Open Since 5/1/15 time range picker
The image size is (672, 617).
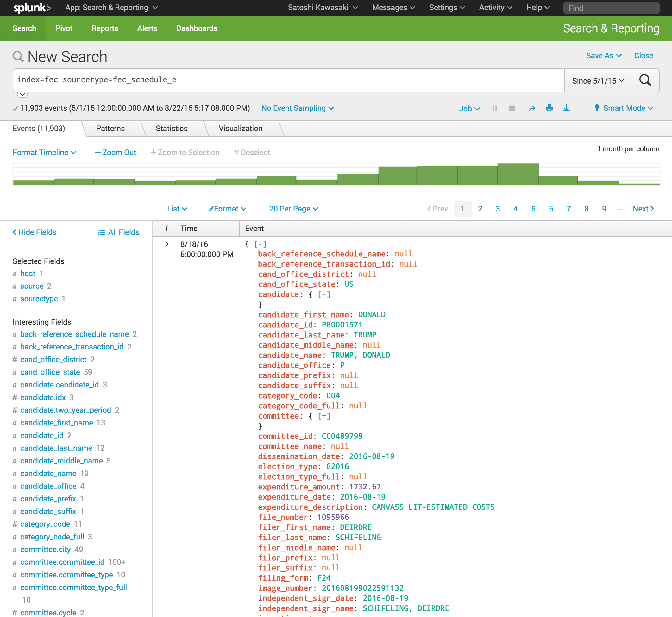coord(598,80)
